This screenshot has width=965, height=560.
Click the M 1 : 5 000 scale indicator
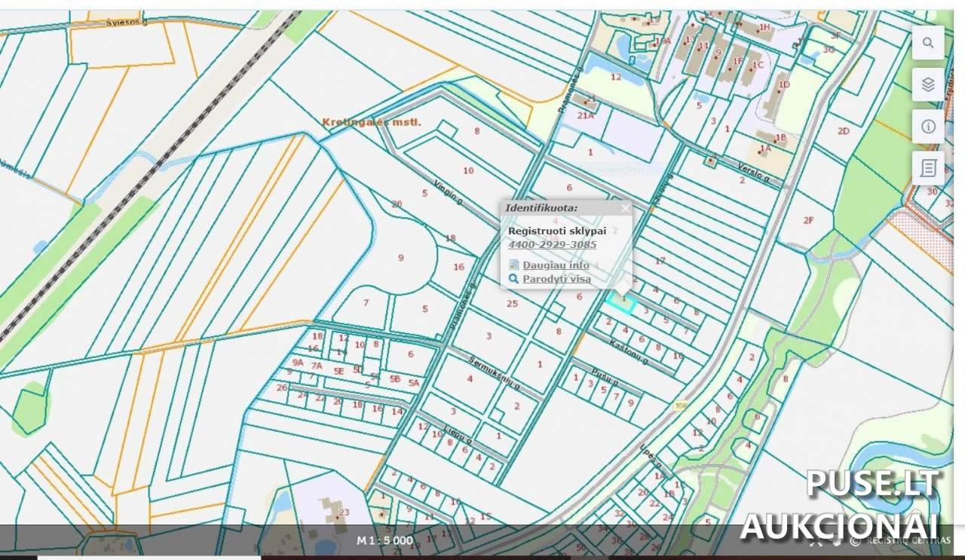[x=384, y=540]
